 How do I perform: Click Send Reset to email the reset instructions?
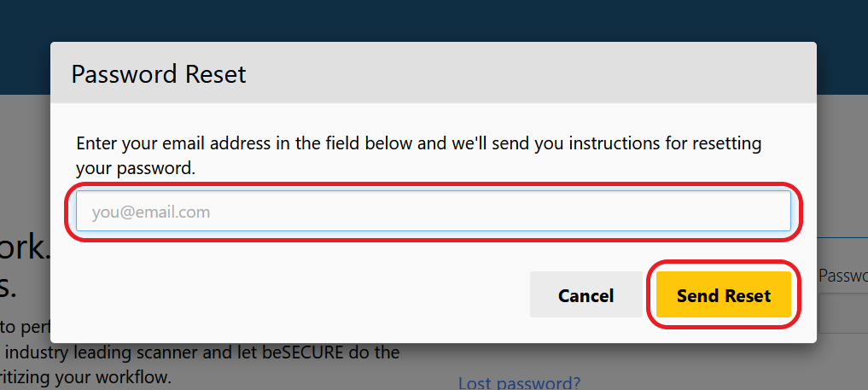click(723, 294)
